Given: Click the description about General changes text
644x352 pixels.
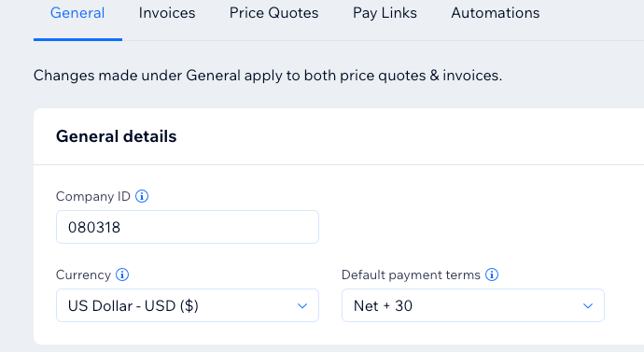Looking at the screenshot, I should (x=268, y=76).
